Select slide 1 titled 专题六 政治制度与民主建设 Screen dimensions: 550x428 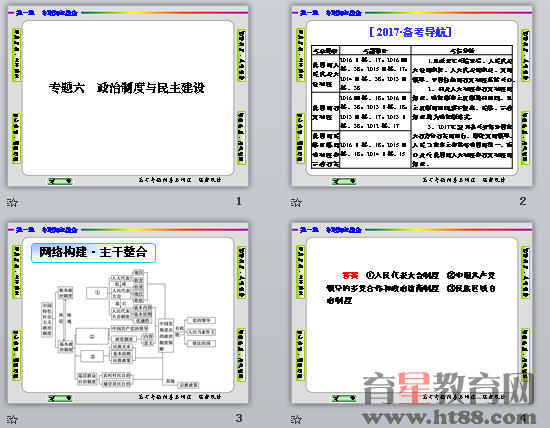[128, 96]
